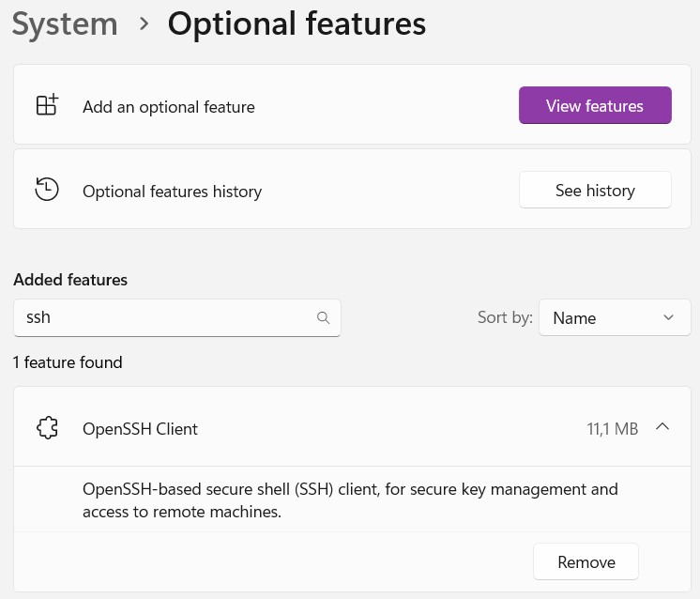Go back to the System settings page
Screen dimensions: 700x599
coord(65,23)
